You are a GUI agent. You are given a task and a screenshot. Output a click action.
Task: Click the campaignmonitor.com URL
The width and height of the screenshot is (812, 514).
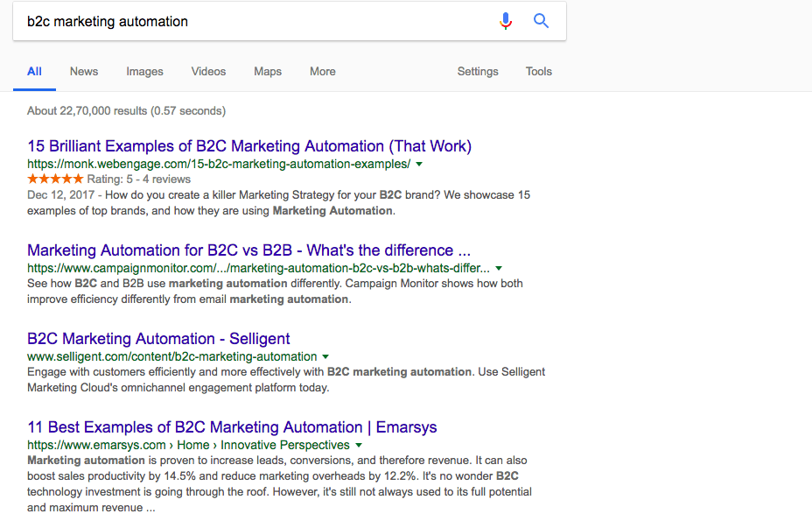click(258, 269)
